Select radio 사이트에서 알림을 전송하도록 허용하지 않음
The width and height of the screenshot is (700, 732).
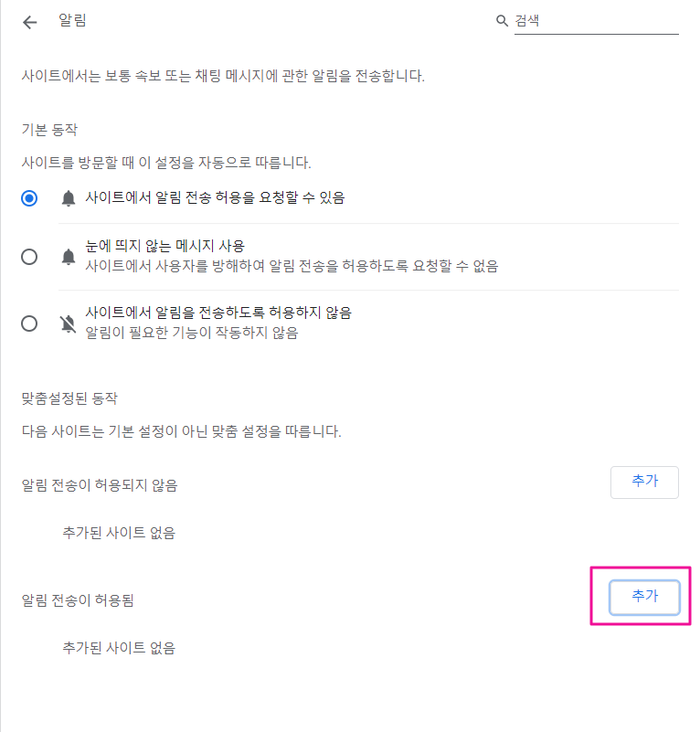pos(29,324)
